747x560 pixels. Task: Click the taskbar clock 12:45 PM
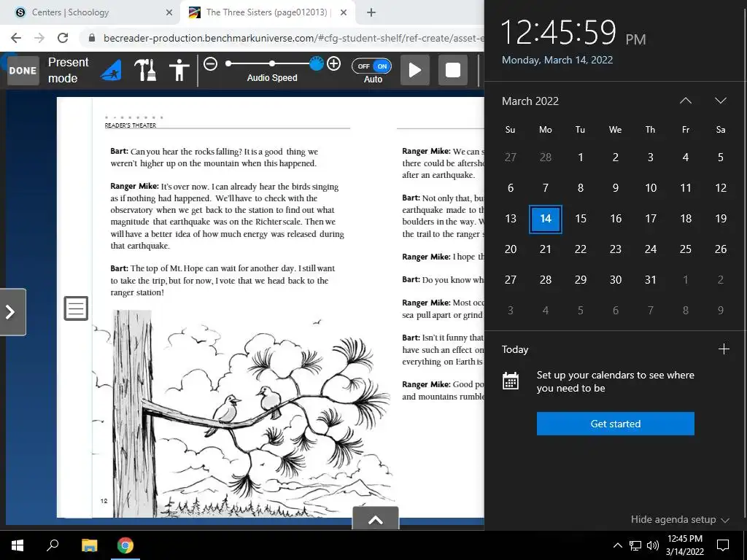685,545
